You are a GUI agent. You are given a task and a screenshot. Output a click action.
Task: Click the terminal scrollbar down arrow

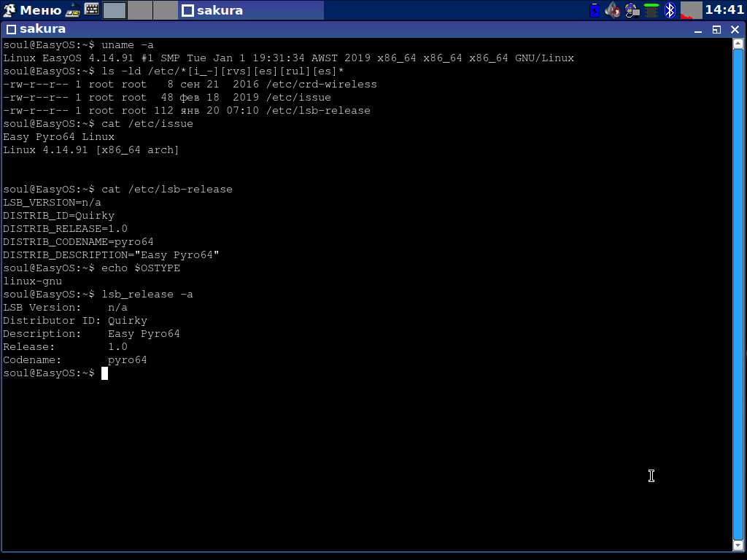(738, 545)
